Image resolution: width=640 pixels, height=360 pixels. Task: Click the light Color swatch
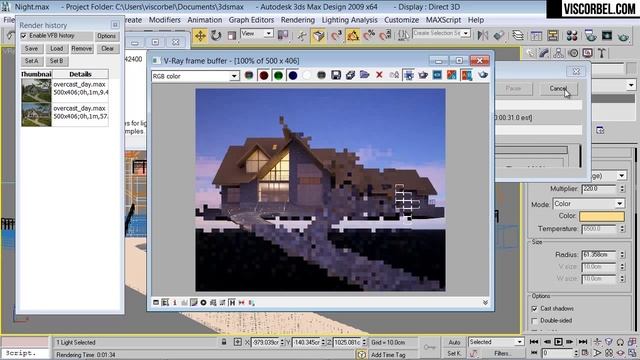602,216
